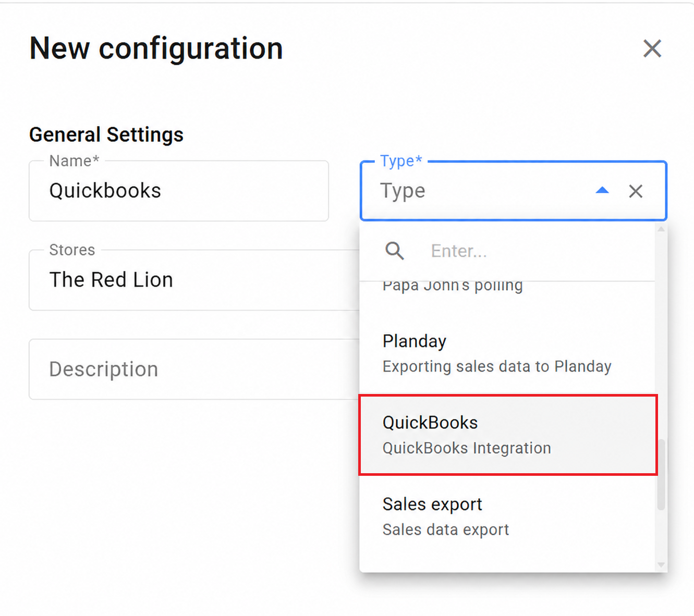694x616 pixels.
Task: Open the Stores field The Red Lion
Action: coord(194,280)
